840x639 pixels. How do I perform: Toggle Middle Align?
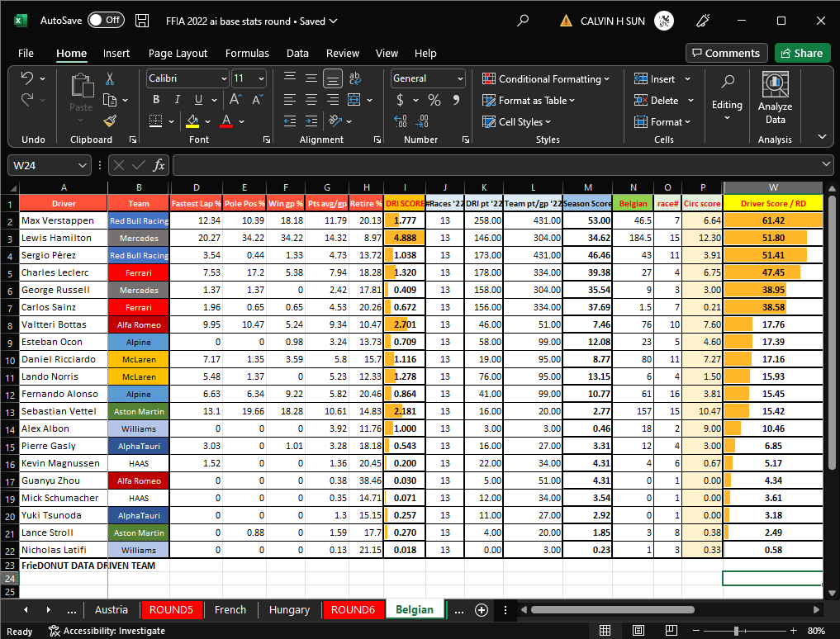coord(311,78)
